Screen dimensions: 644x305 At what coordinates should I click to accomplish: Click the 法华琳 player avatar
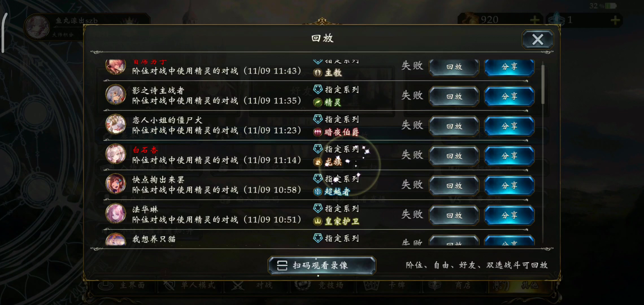tap(116, 213)
